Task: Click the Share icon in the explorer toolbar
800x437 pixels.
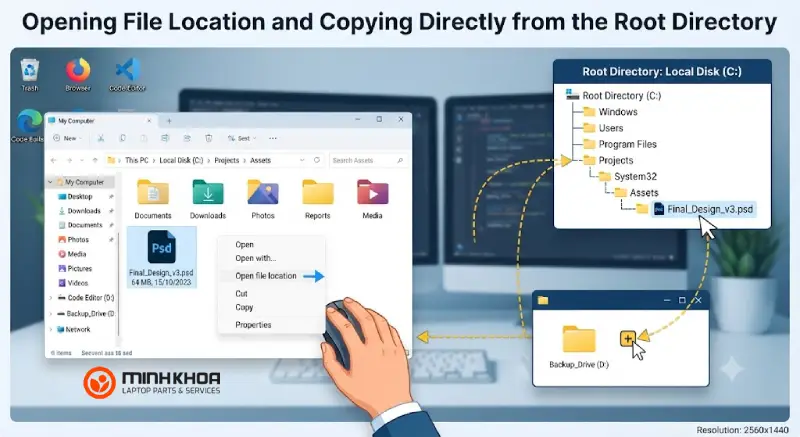Action: (187, 138)
